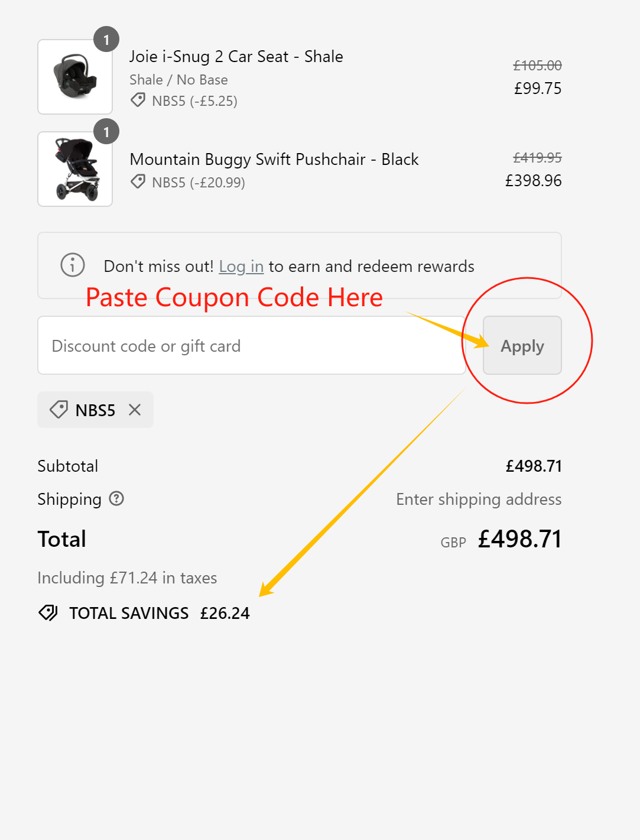
Task: Select the Joie i-Snug car seat thumbnail
Action: (75, 77)
